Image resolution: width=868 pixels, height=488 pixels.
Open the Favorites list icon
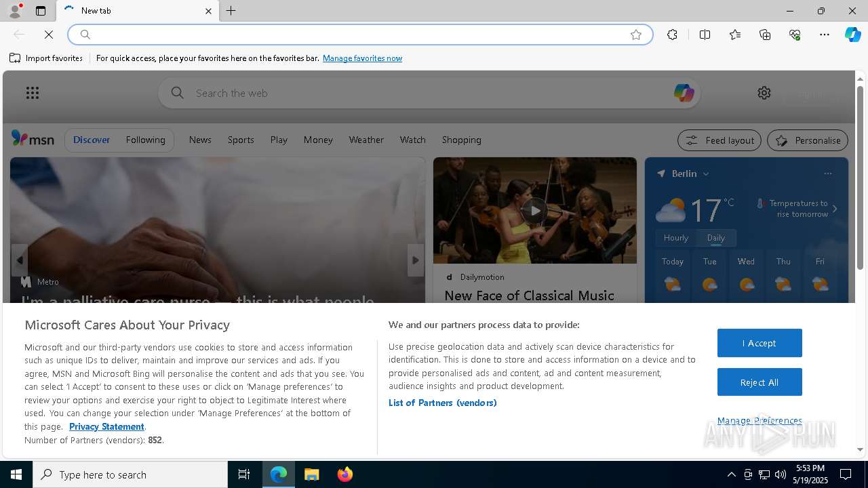pyautogui.click(x=735, y=35)
